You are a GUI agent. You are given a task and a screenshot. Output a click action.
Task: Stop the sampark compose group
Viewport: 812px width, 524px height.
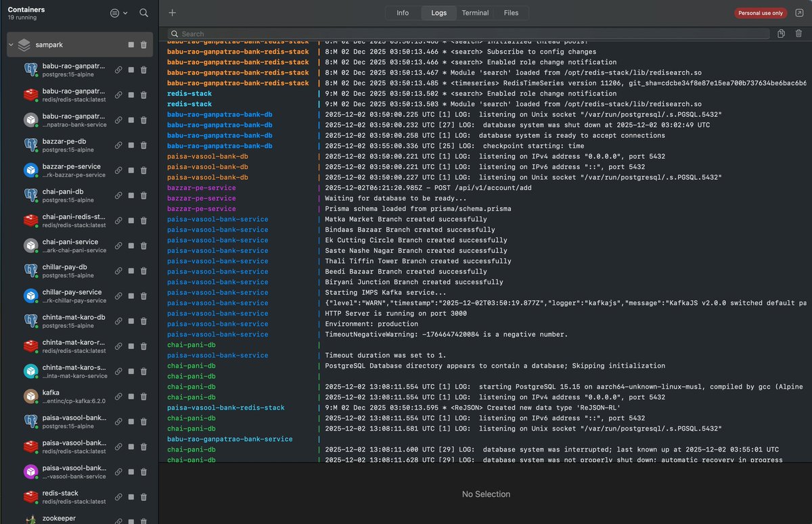coord(131,45)
